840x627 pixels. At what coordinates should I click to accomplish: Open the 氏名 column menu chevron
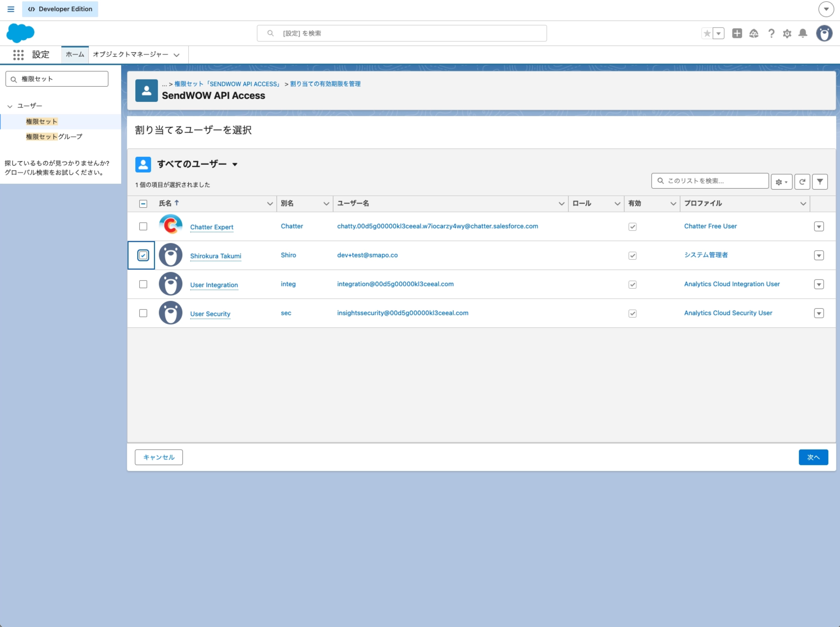(x=270, y=203)
